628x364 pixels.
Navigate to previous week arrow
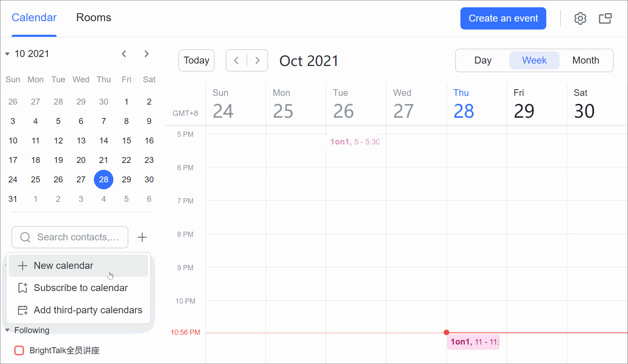[x=236, y=60]
